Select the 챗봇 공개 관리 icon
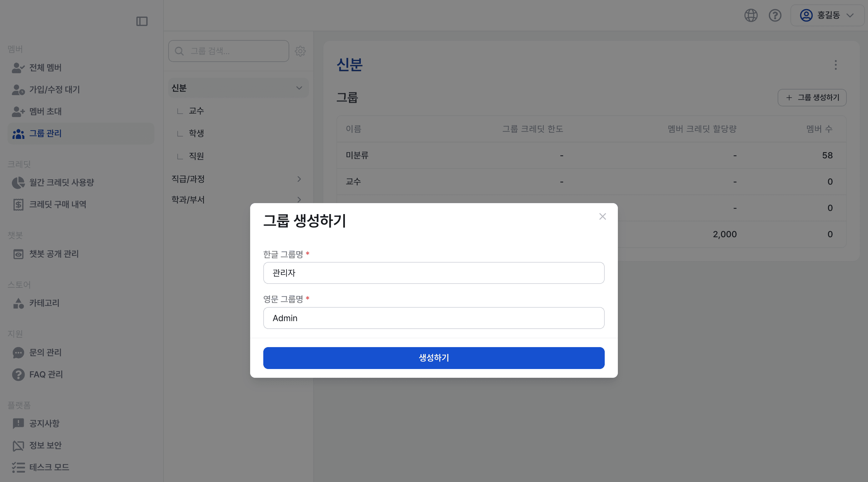 click(18, 254)
